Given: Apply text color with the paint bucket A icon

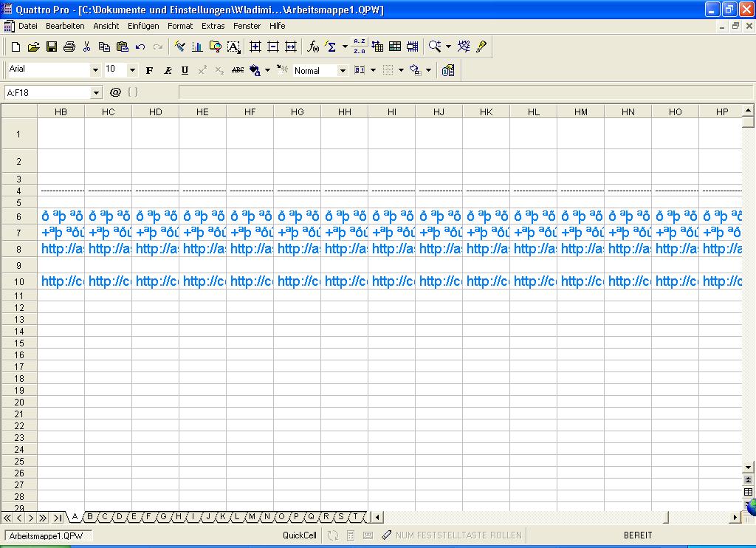Looking at the screenshot, I should click(x=255, y=70).
